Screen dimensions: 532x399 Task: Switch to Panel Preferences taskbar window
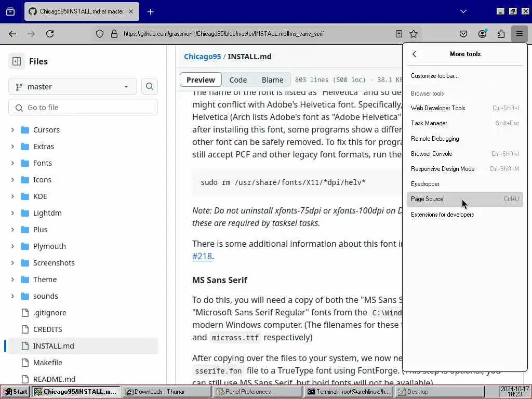(x=258, y=392)
